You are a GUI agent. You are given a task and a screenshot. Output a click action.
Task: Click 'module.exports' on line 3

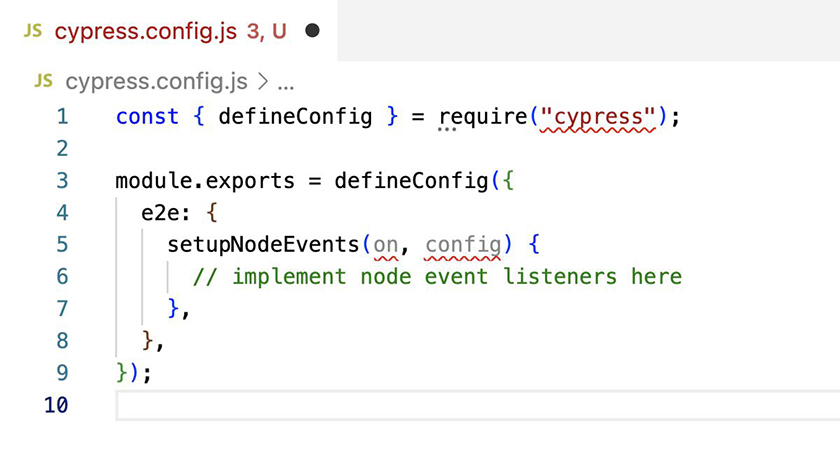(205, 181)
